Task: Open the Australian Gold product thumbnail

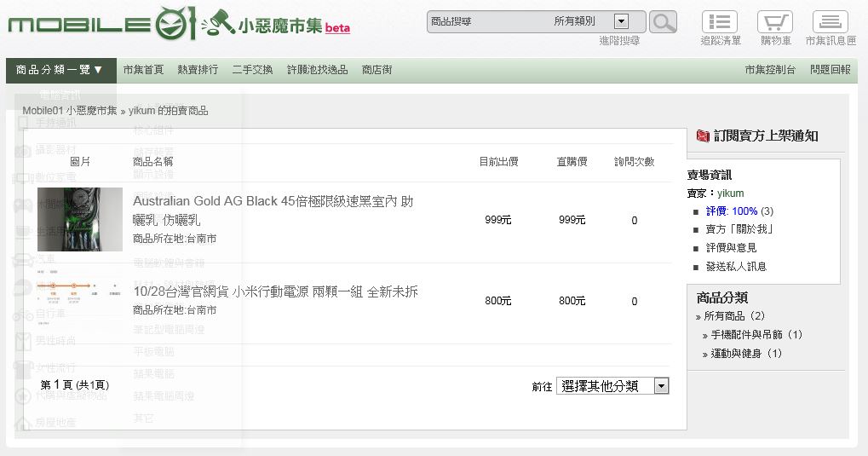Action: (80, 219)
